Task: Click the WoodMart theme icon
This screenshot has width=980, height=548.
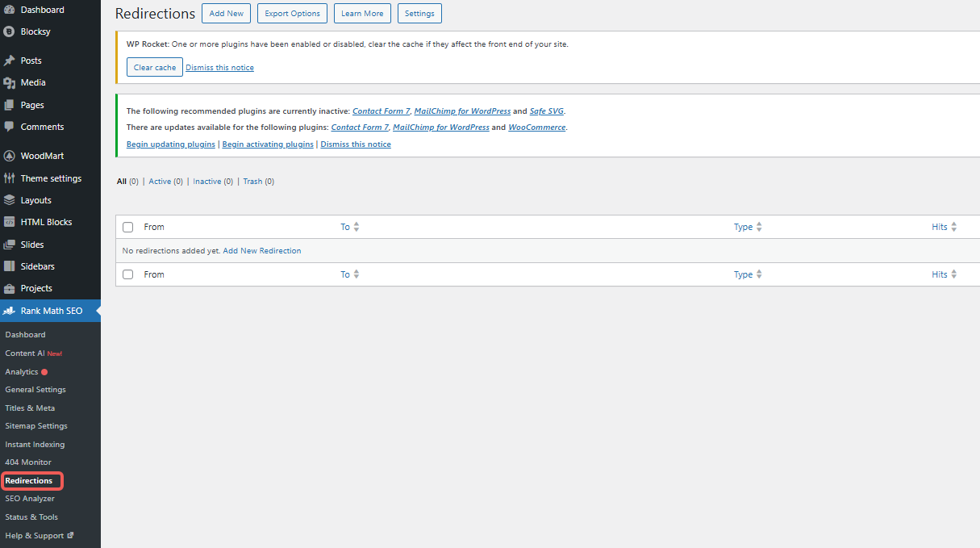Action: click(10, 156)
